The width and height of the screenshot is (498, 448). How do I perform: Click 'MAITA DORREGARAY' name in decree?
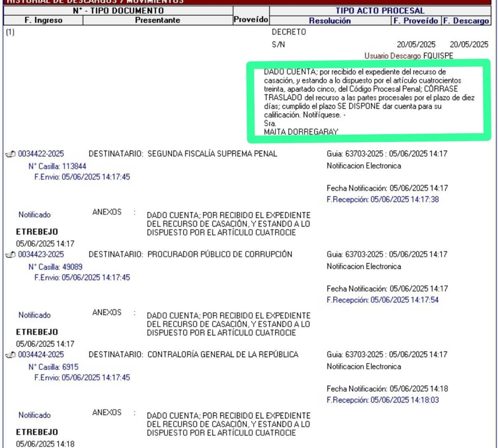(301, 132)
